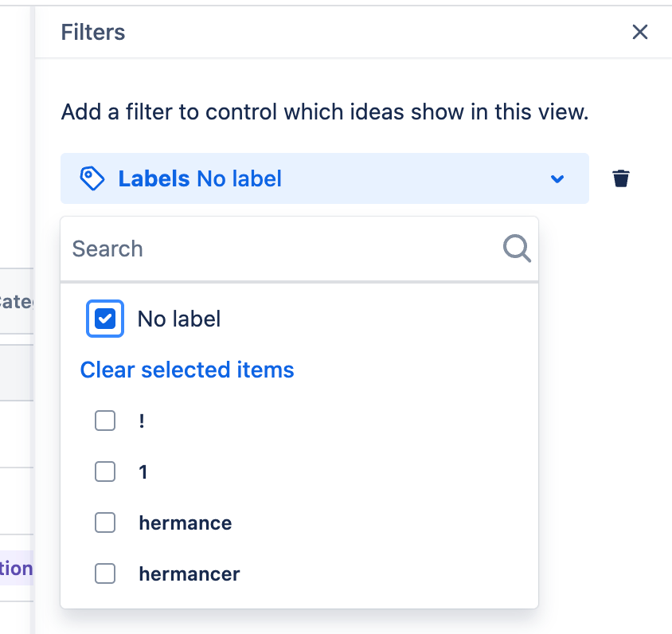The height and width of the screenshot is (634, 672).
Task: Select the "1" option text
Action: pos(143,472)
